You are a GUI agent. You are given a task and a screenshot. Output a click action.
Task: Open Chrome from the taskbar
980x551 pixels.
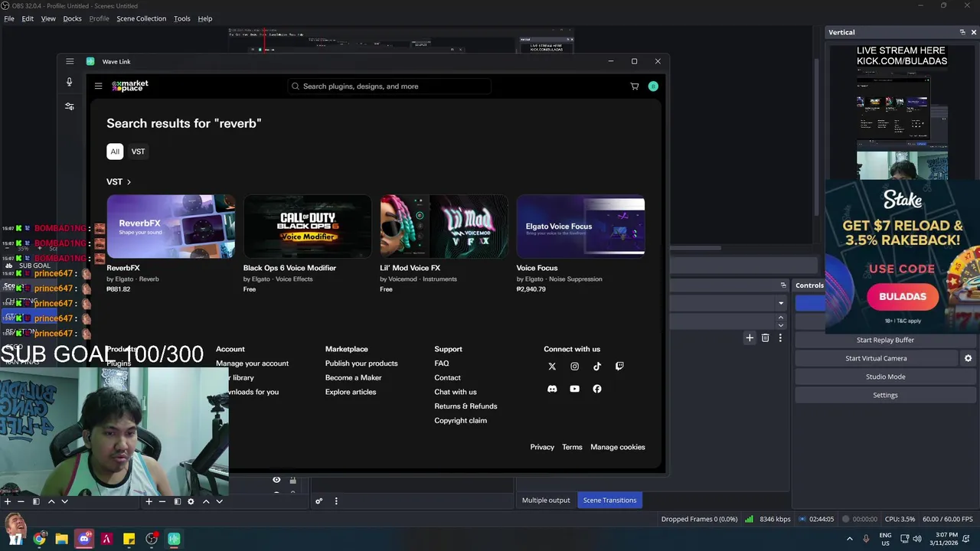pos(39,539)
